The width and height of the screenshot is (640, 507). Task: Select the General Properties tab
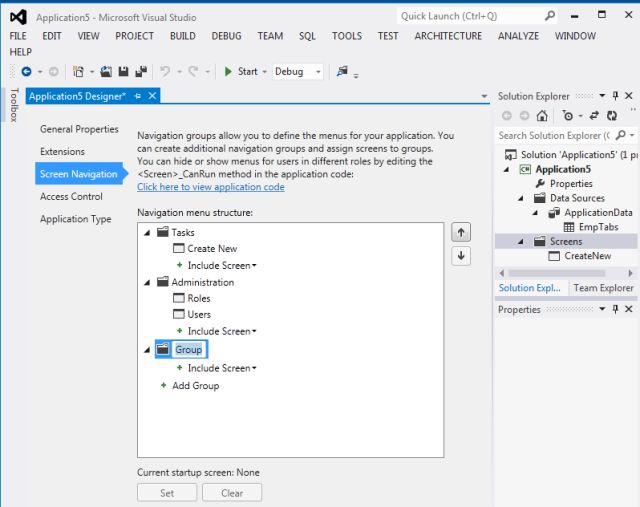pos(79,129)
